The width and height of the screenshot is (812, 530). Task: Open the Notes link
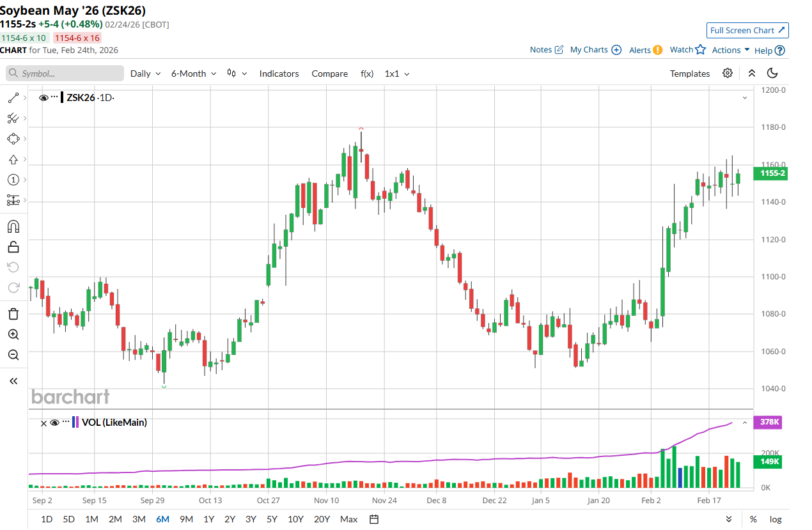click(x=547, y=50)
